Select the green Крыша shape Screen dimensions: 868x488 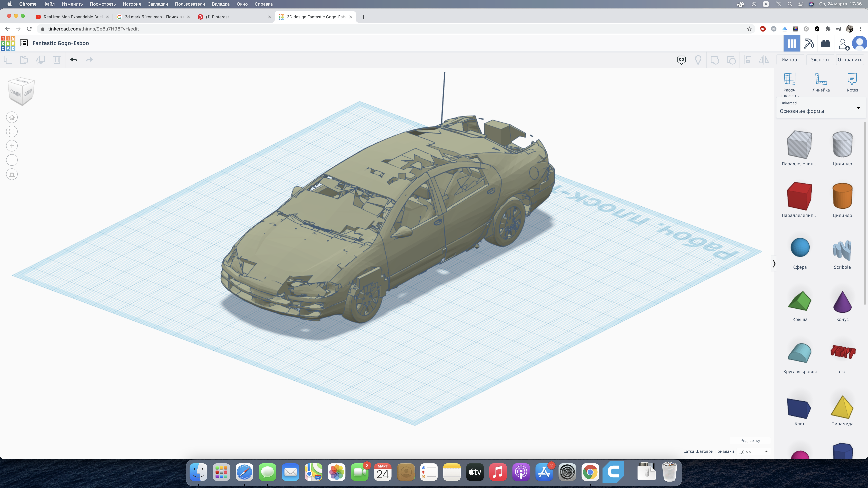pyautogui.click(x=800, y=300)
